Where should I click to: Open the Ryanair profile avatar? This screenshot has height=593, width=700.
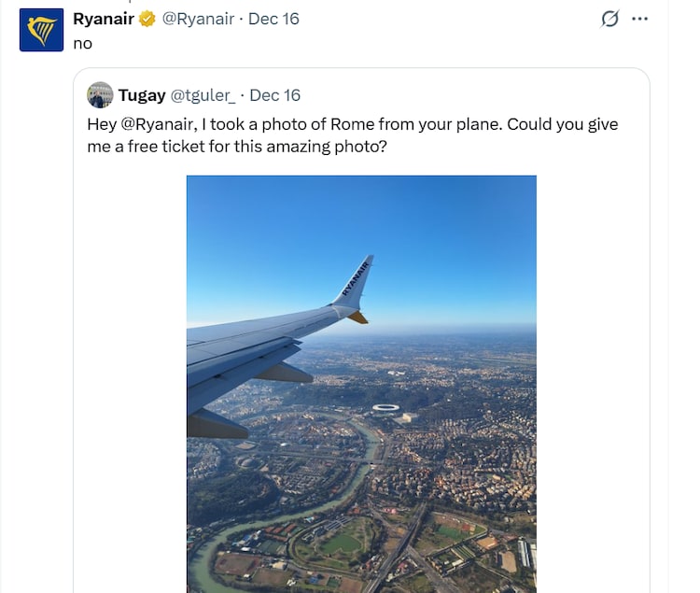point(41,30)
